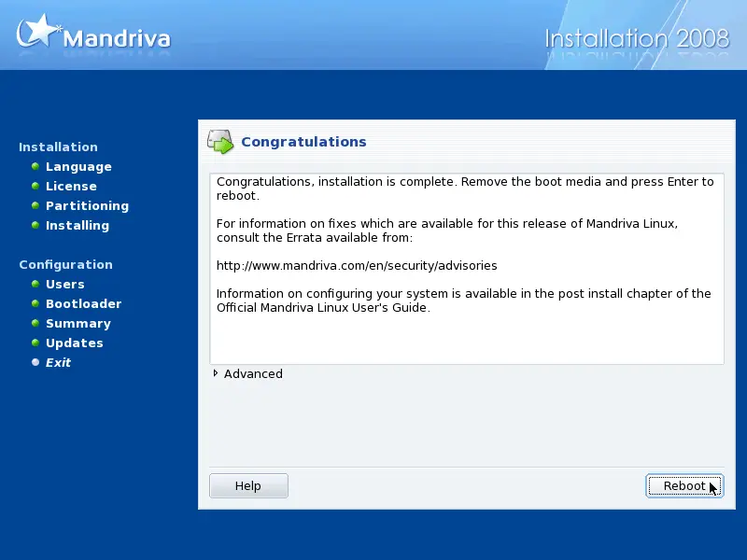Select the Bootloader step in sidebar
Screen dimensions: 747x560
pos(83,304)
